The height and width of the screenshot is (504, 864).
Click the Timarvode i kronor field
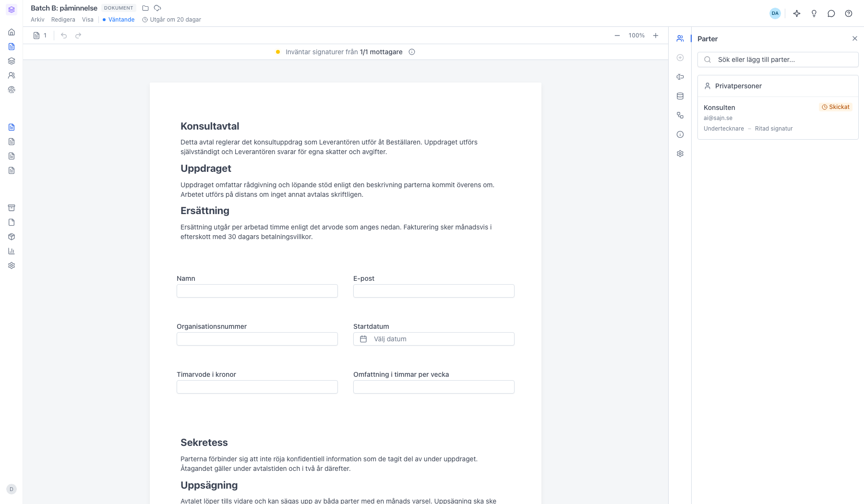pos(257,387)
